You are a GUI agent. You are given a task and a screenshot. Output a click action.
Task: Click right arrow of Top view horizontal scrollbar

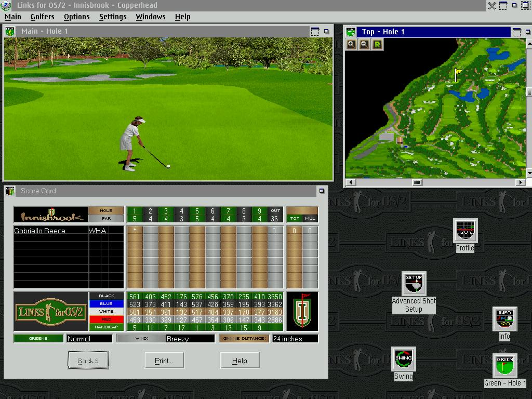click(x=520, y=182)
